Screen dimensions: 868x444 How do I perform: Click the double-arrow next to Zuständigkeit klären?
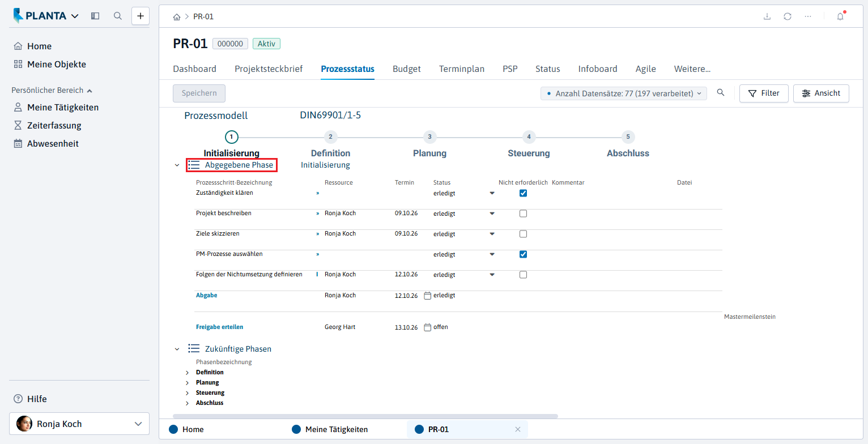317,193
